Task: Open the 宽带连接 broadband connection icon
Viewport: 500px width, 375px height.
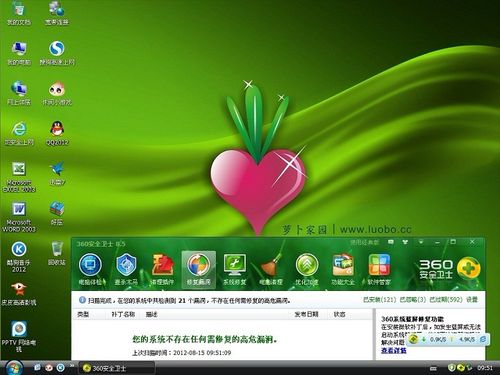Action: point(57,13)
